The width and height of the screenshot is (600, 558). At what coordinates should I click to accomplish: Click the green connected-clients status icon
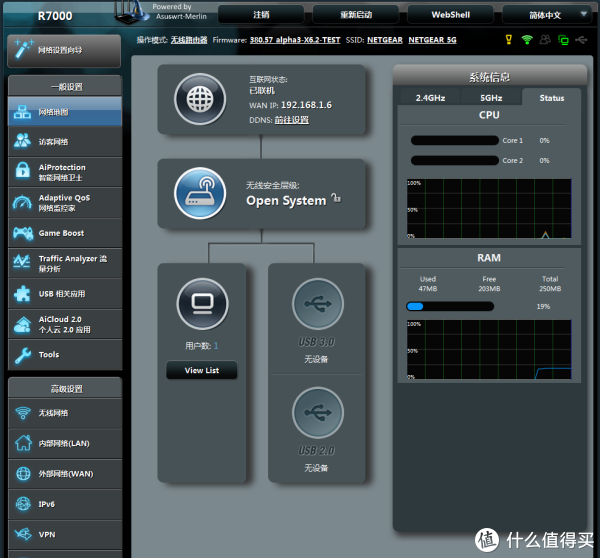tap(563, 40)
